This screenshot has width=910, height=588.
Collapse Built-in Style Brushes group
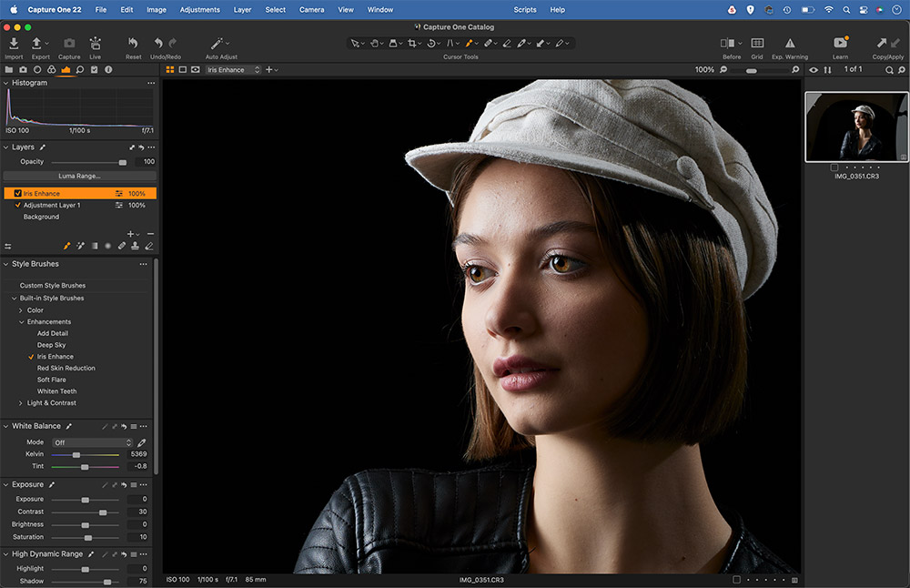pyautogui.click(x=14, y=299)
